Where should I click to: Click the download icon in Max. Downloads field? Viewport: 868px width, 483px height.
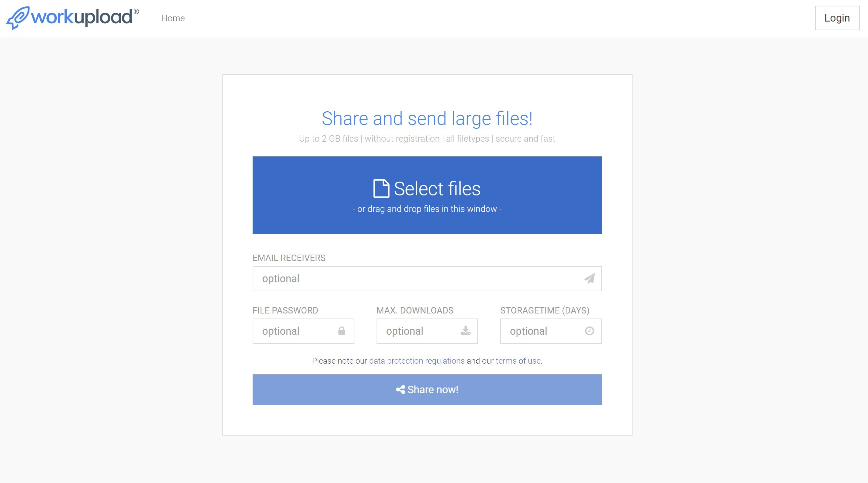pos(465,331)
